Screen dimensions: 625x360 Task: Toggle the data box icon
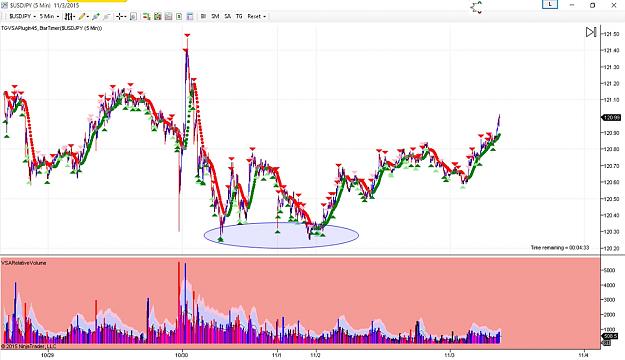coord(179,16)
